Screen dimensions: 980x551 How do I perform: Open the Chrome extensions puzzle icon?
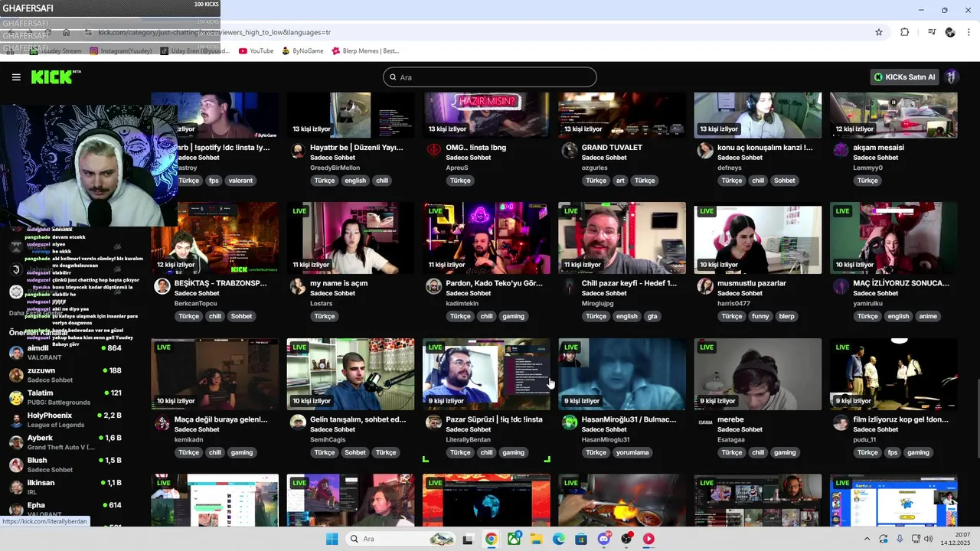(x=905, y=32)
